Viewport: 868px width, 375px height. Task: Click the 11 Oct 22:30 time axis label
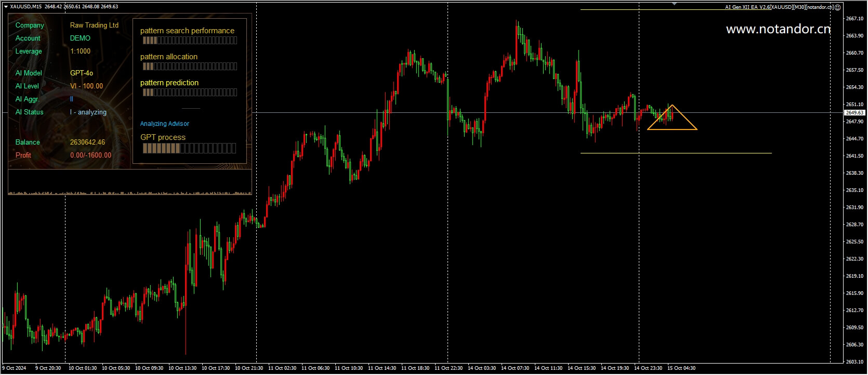tap(449, 368)
